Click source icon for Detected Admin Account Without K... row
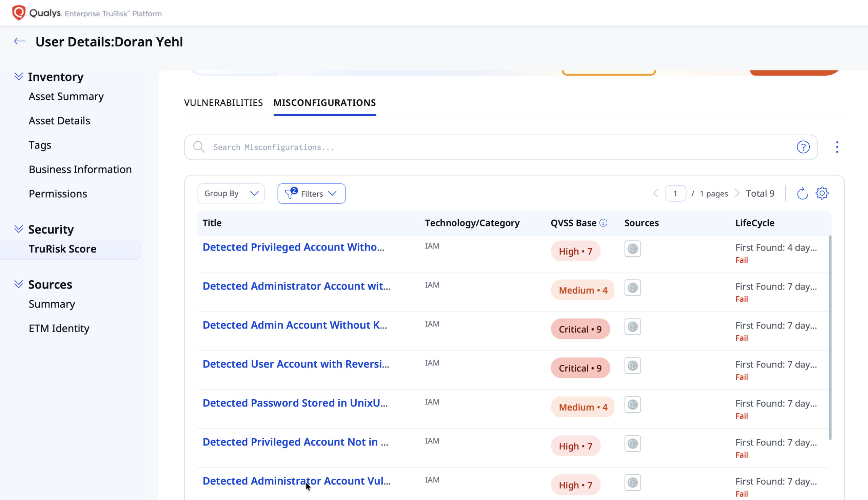 633,326
